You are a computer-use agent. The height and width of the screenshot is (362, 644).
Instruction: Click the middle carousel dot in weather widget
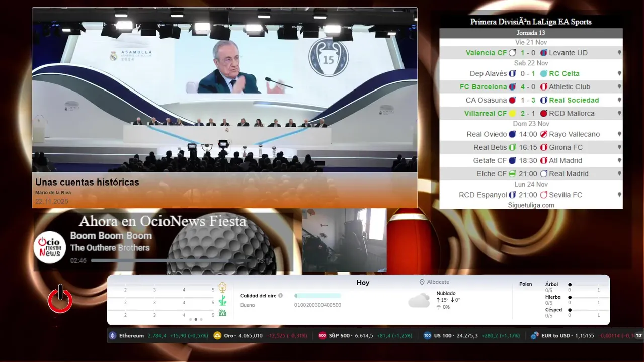[196, 319]
